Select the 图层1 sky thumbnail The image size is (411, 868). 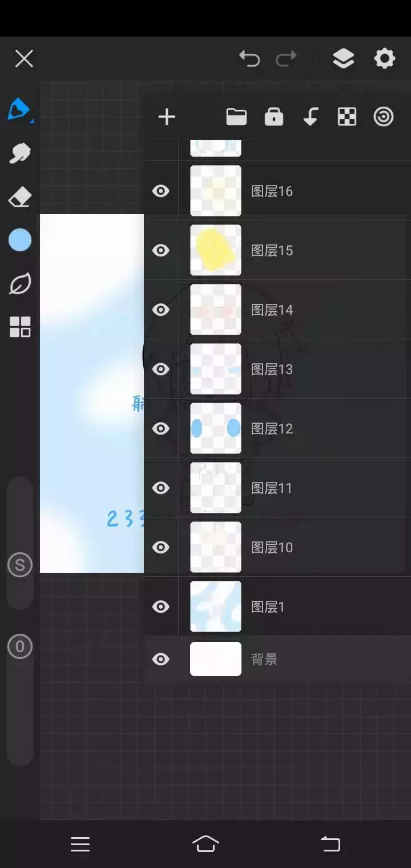[x=216, y=606]
